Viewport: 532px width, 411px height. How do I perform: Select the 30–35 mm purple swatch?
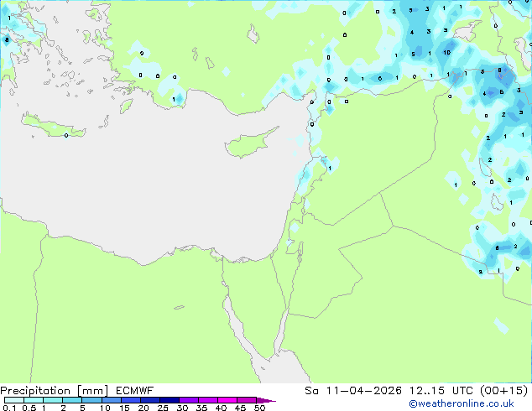pyautogui.click(x=189, y=400)
